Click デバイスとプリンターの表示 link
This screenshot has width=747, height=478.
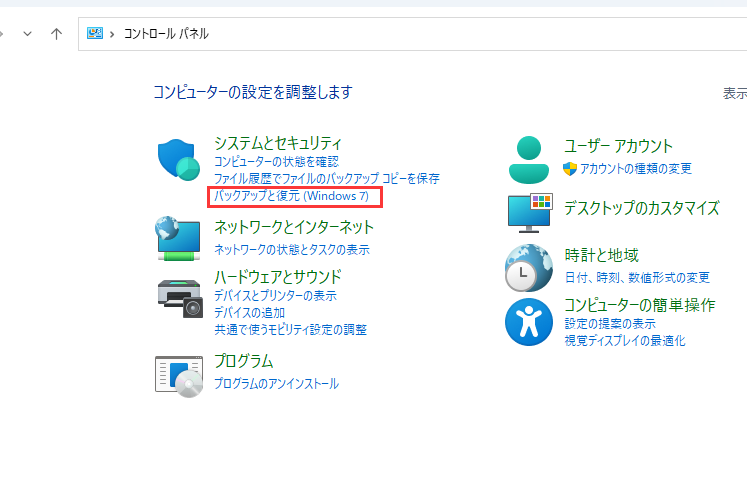(x=275, y=295)
